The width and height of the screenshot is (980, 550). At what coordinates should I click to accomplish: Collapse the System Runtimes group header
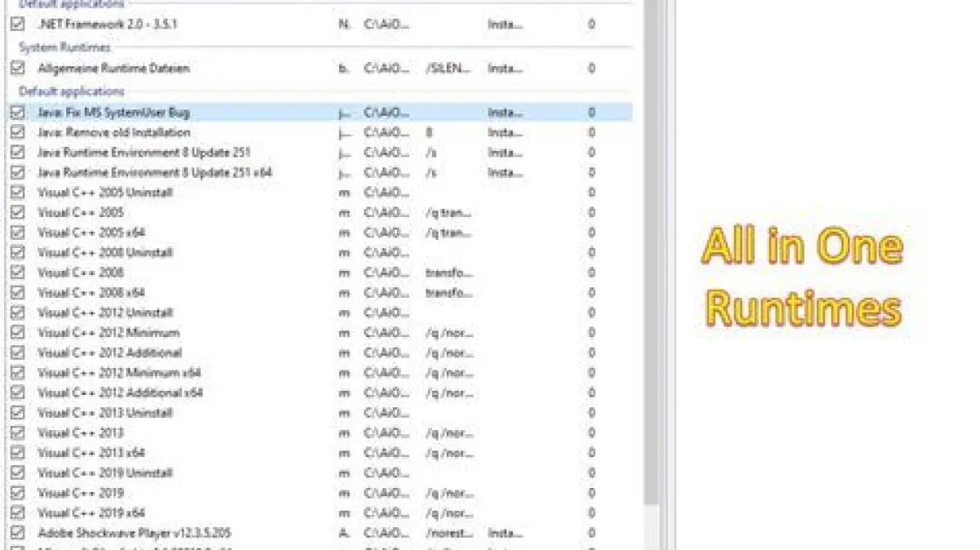64,47
